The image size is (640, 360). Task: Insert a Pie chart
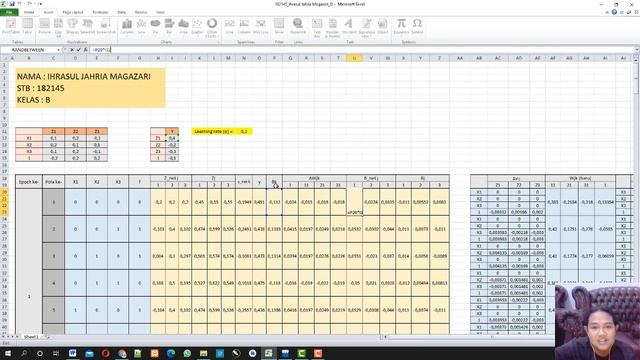click(156, 26)
